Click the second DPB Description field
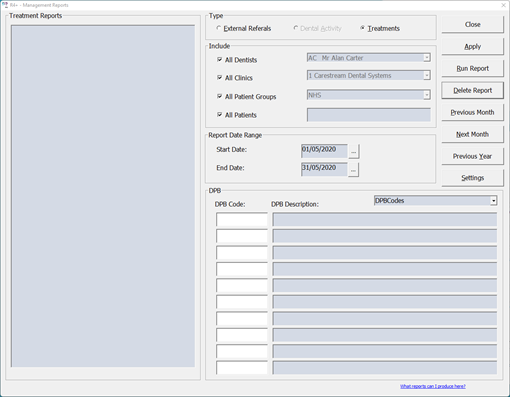This screenshot has height=397, width=510. coord(385,236)
